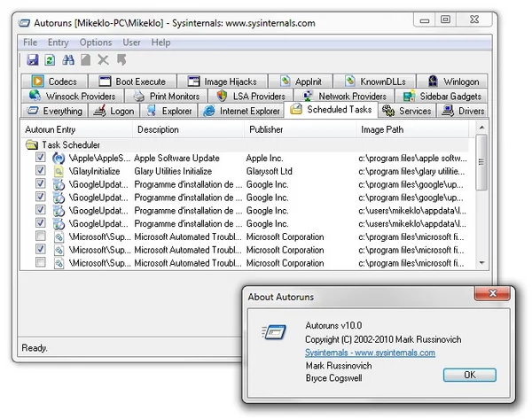Viewport: 532px width, 419px height.
Task: Toggle the last GoogleUpdate entry checkbox
Action: [41, 222]
